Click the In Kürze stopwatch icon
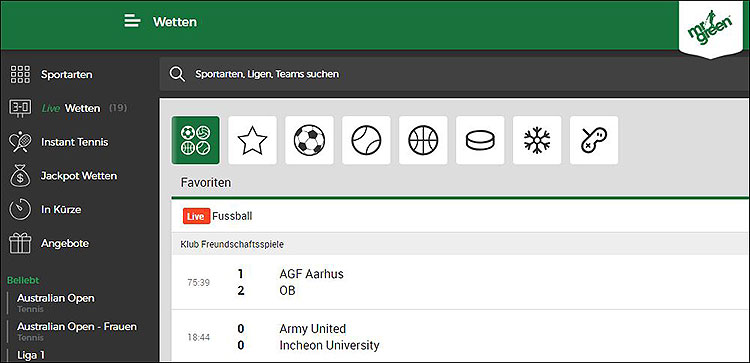750x363 pixels. pyautogui.click(x=20, y=209)
